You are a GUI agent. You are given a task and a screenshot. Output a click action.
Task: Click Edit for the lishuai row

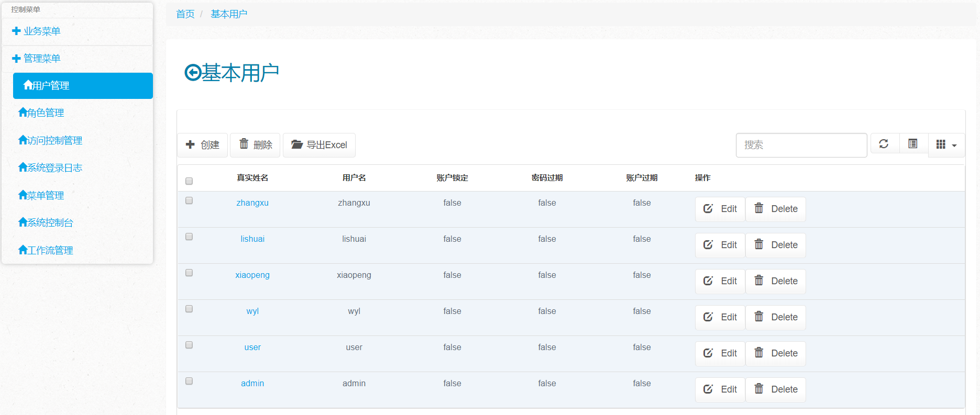coord(720,245)
